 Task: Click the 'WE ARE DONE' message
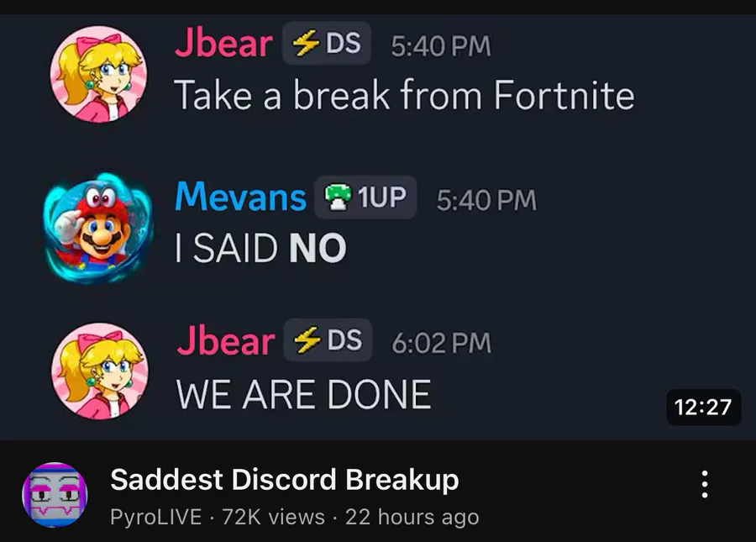pyautogui.click(x=303, y=394)
